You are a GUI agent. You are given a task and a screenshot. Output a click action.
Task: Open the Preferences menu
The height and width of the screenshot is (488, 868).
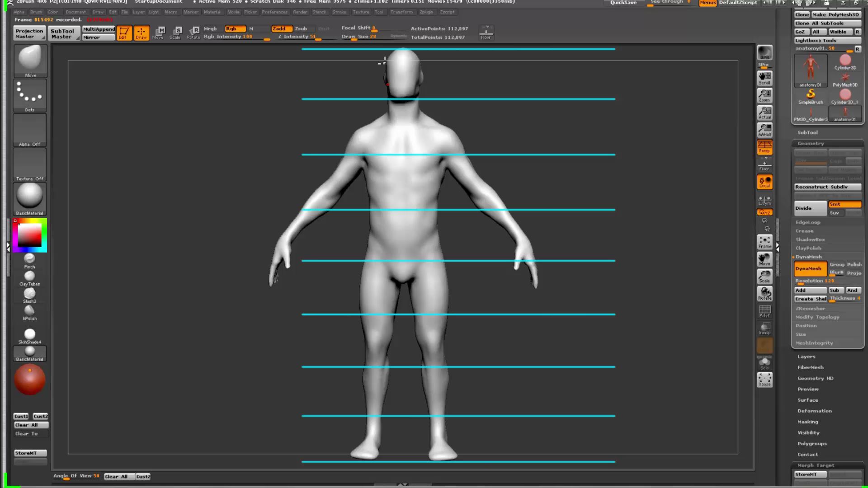[x=274, y=12]
